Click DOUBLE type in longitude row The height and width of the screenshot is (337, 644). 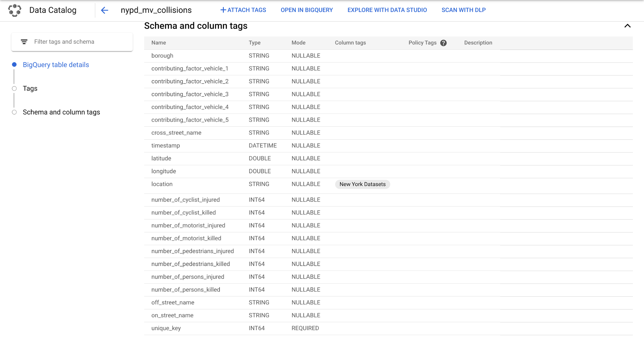260,171
